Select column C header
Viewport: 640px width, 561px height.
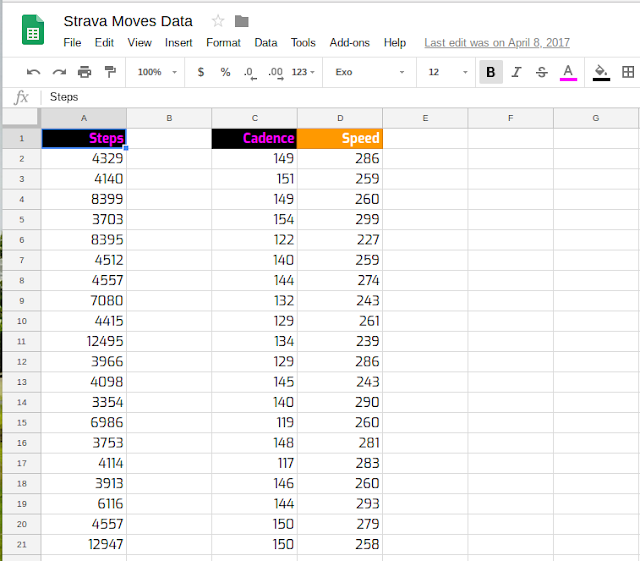tap(255, 118)
